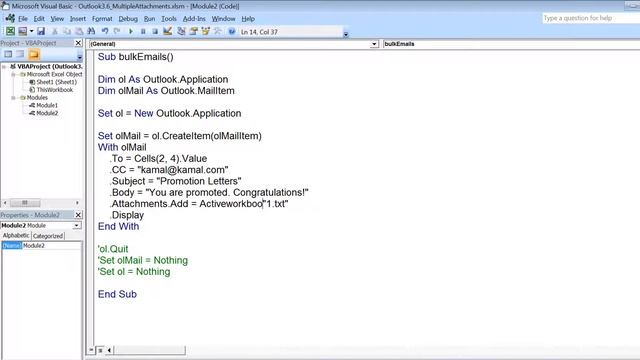Click the Reset stop icon
Viewport: 640px width, 360px height.
(x=155, y=31)
